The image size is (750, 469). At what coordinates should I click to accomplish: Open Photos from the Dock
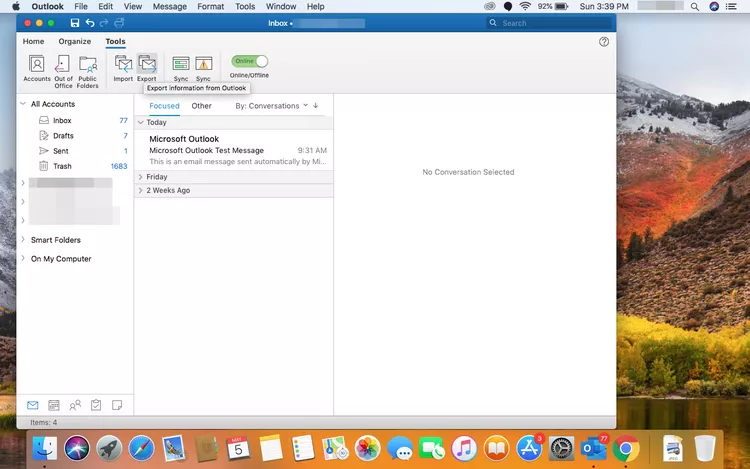click(367, 449)
